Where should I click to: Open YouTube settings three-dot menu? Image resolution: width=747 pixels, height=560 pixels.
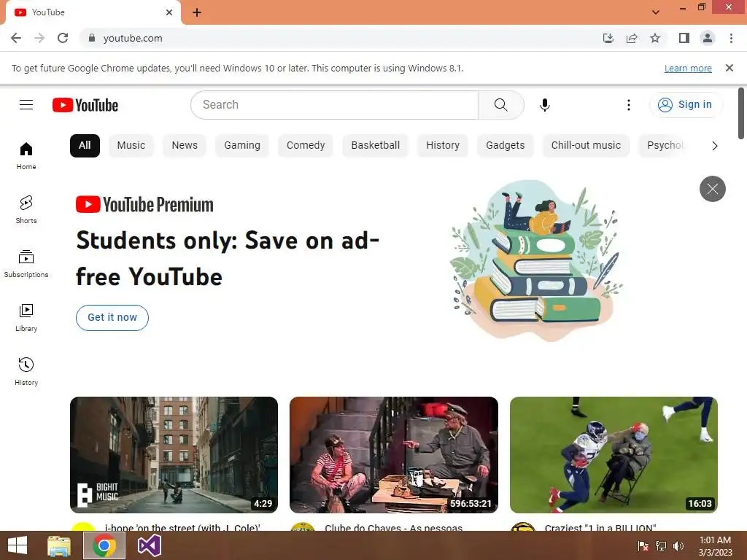[628, 105]
